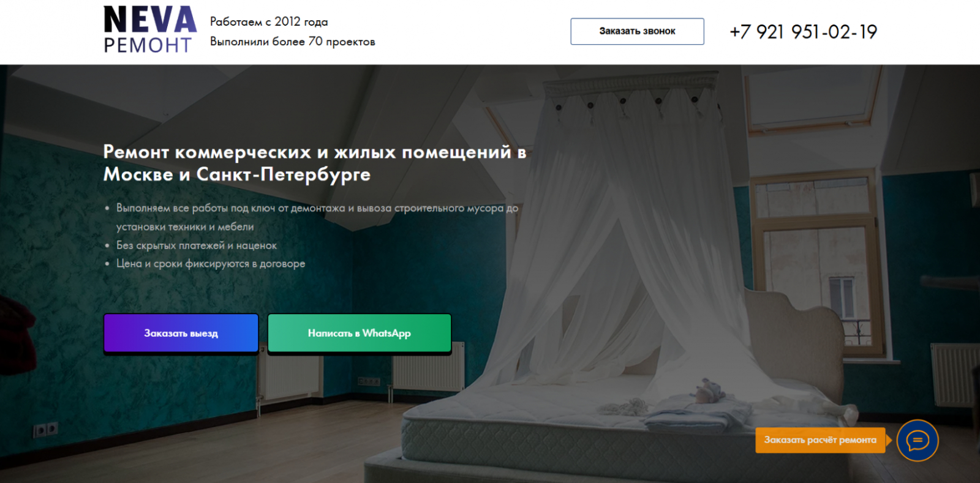This screenshot has height=483, width=980.
Task: Click 'Цена и сроки фиксируются в договоре' bullet
Action: click(x=211, y=264)
